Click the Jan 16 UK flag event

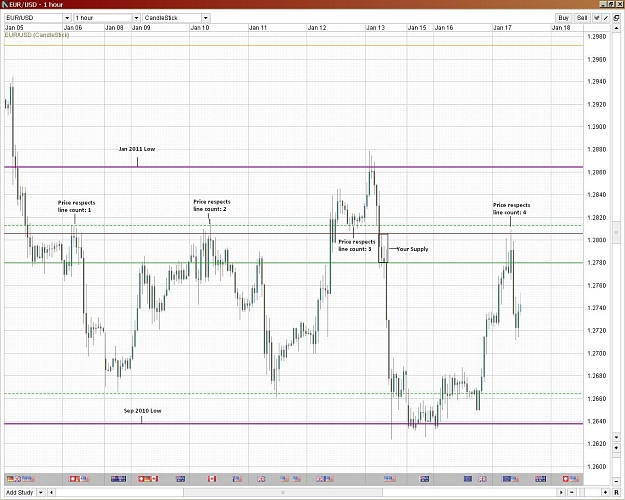482,478
